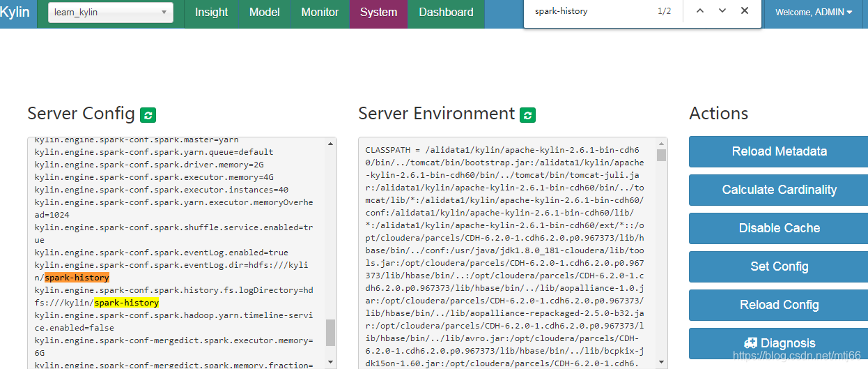Image resolution: width=868 pixels, height=369 pixels.
Task: Click Server Config scrollbar thumb
Action: 330,333
